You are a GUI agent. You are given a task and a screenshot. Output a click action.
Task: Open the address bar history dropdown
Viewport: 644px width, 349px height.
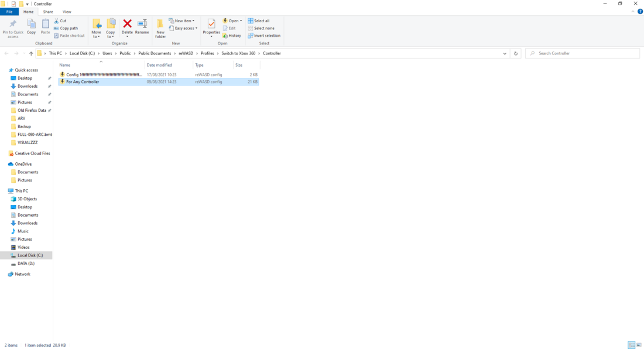tap(505, 53)
